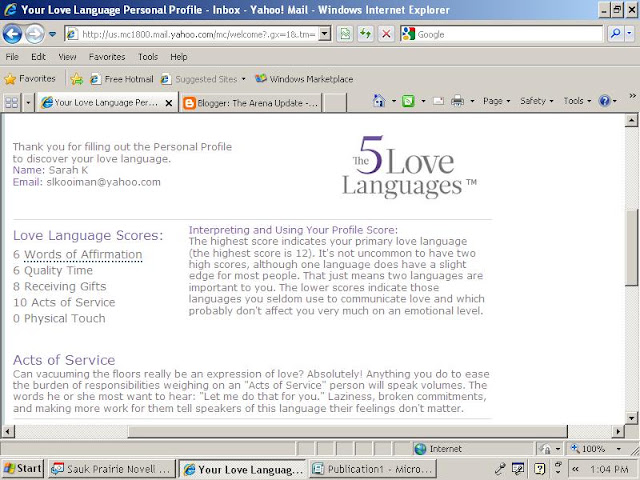
Task: Switch to Publication1 - Micro... taskbar window
Action: pos(373,469)
